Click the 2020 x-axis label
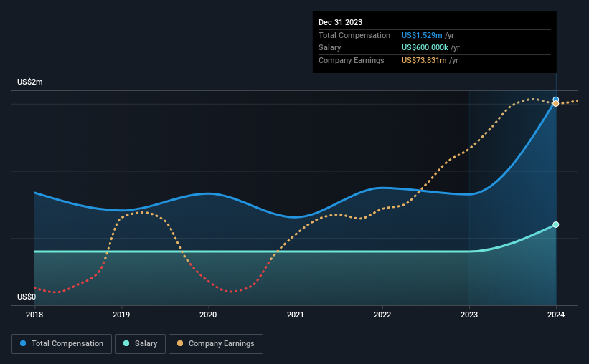 (x=208, y=315)
